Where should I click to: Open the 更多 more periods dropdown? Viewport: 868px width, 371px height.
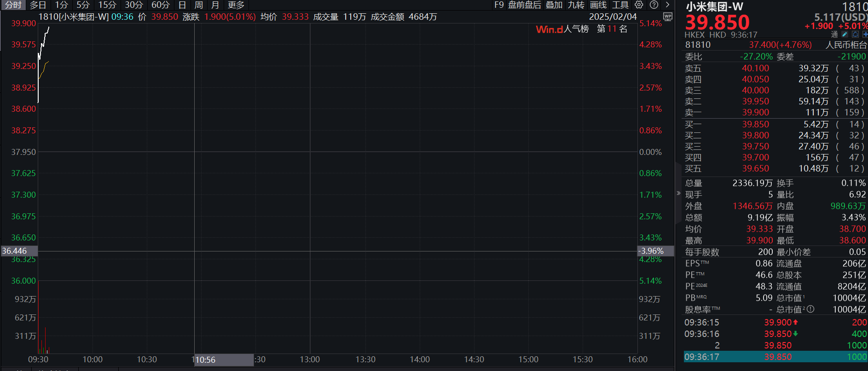tap(236, 5)
